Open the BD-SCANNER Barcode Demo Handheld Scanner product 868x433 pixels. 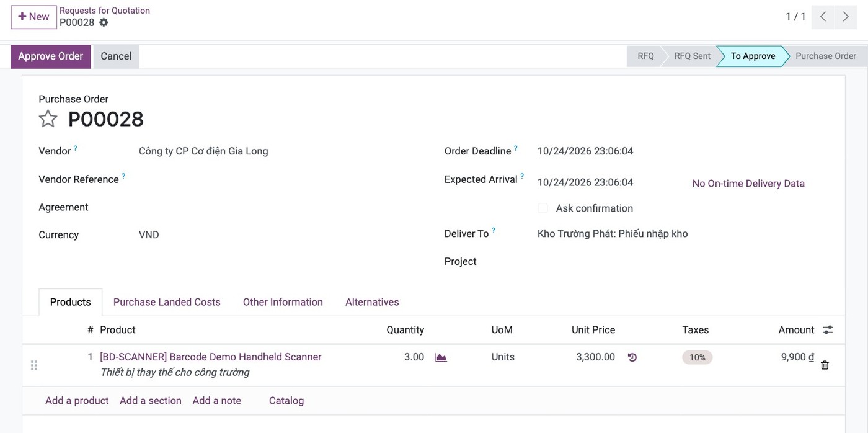click(x=211, y=357)
